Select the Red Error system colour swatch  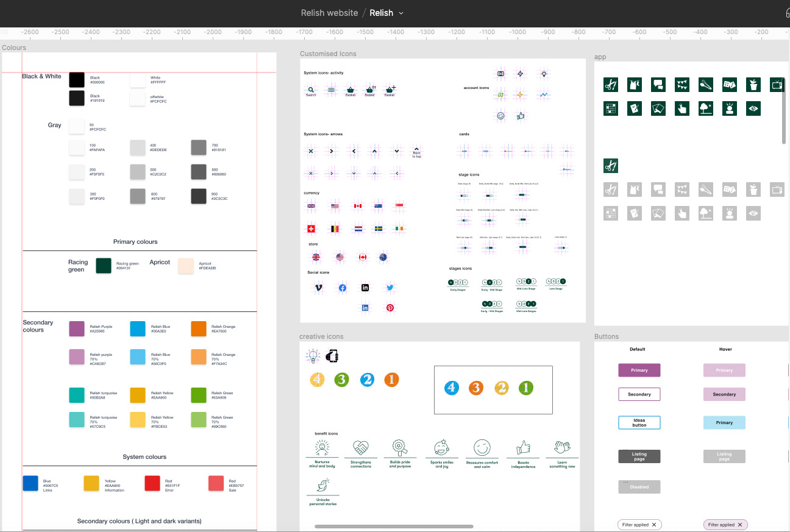(152, 483)
